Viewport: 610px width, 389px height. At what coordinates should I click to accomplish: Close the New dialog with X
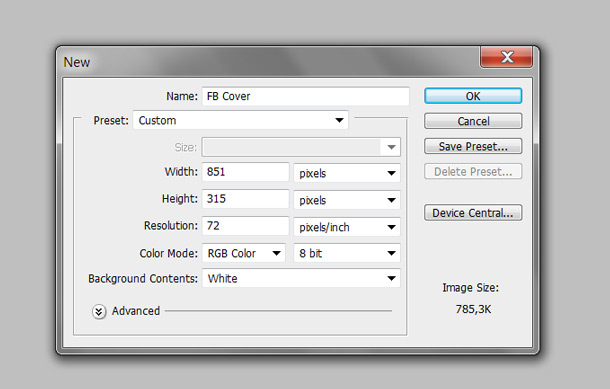(x=507, y=57)
